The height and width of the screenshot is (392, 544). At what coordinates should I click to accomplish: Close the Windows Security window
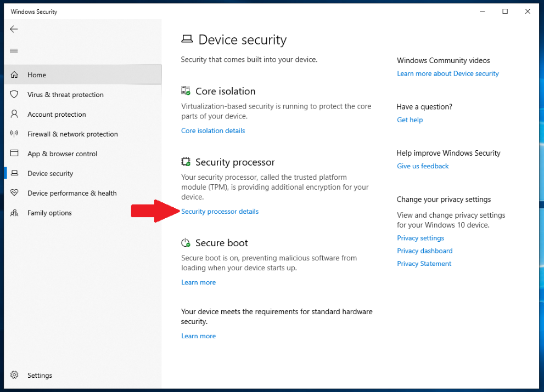[528, 12]
